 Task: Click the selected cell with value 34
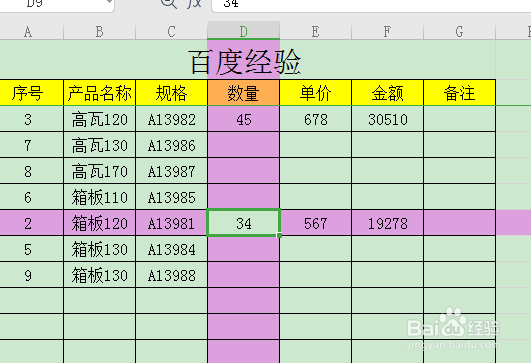243,223
